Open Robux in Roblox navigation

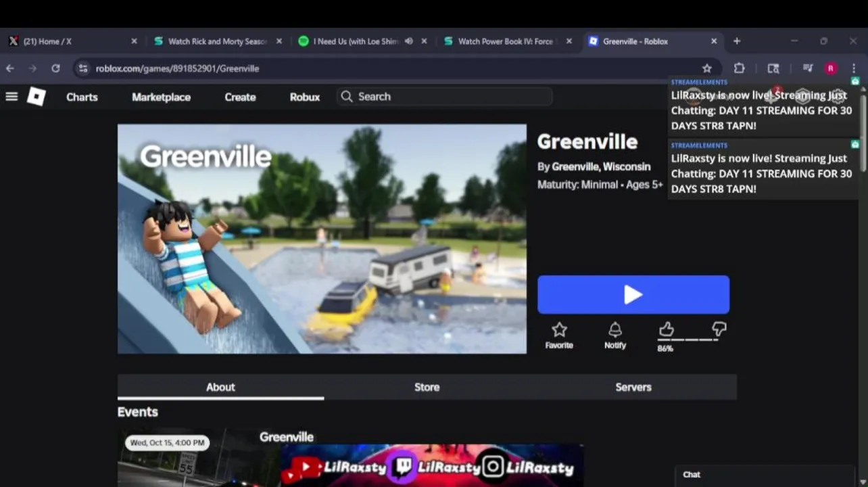click(305, 97)
